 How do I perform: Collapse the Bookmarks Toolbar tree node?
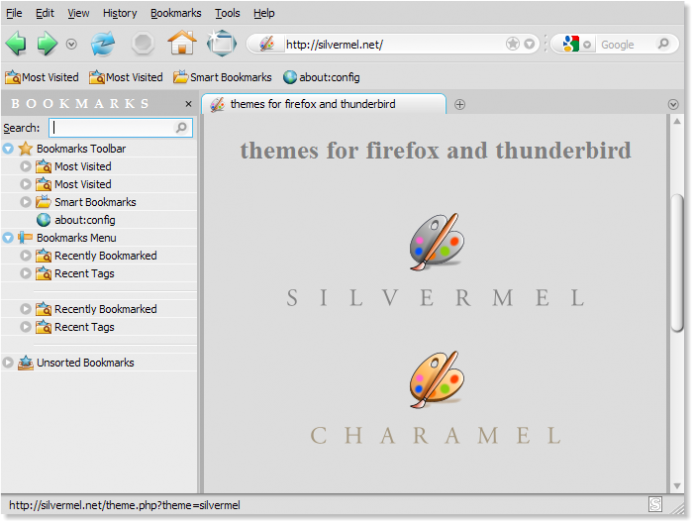click(8, 149)
